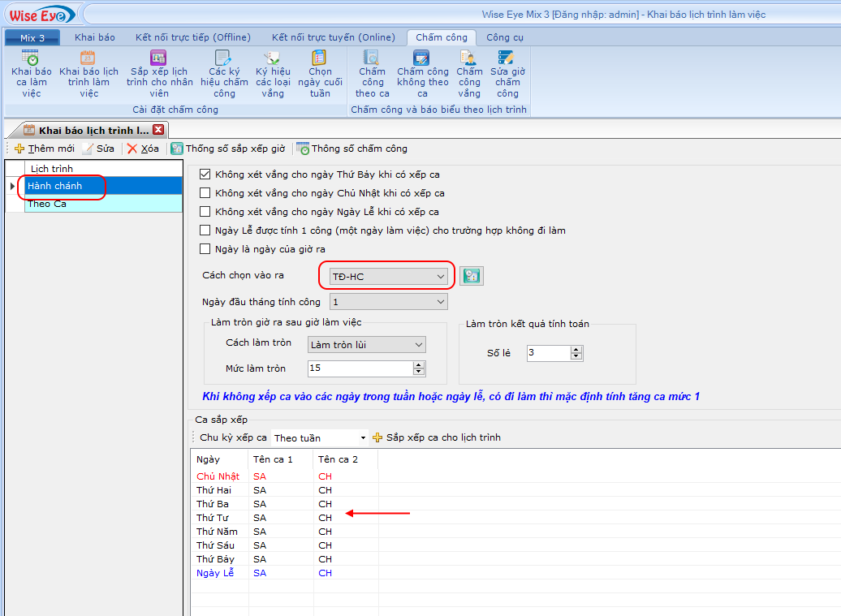This screenshot has height=616, width=841.
Task: Switch to Khai báo ribbon tab
Action: (95, 37)
